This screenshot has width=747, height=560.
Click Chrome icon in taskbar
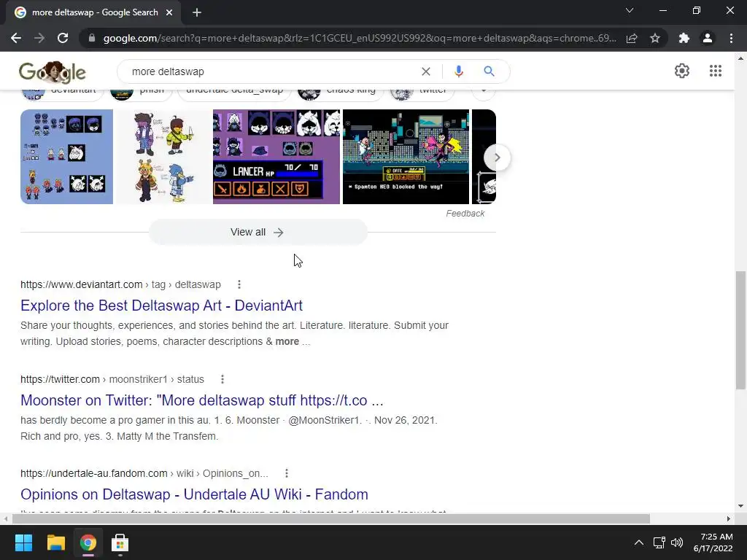click(88, 542)
